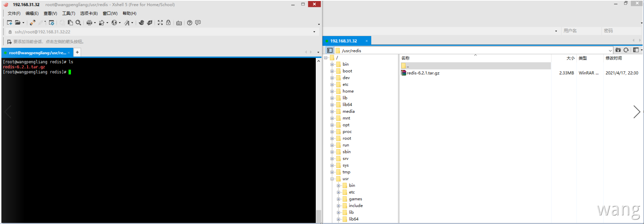
Task: Add a new session tab with plus button
Action: (77, 52)
